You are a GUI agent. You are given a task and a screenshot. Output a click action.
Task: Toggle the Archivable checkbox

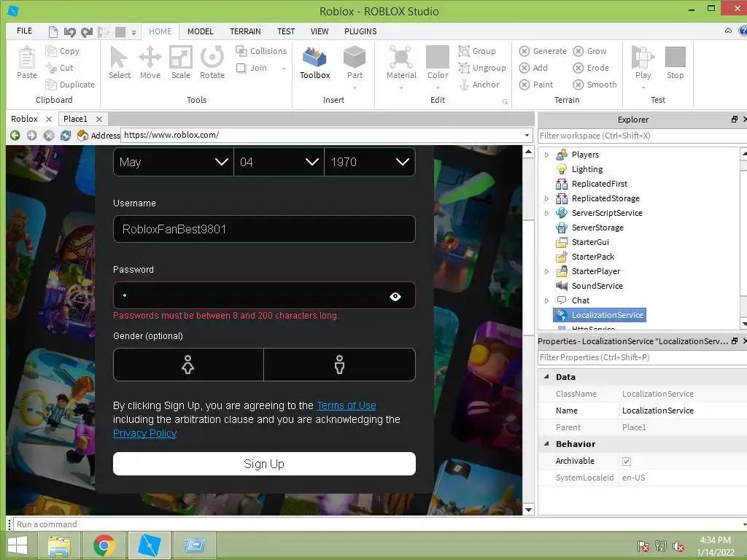coord(627,462)
